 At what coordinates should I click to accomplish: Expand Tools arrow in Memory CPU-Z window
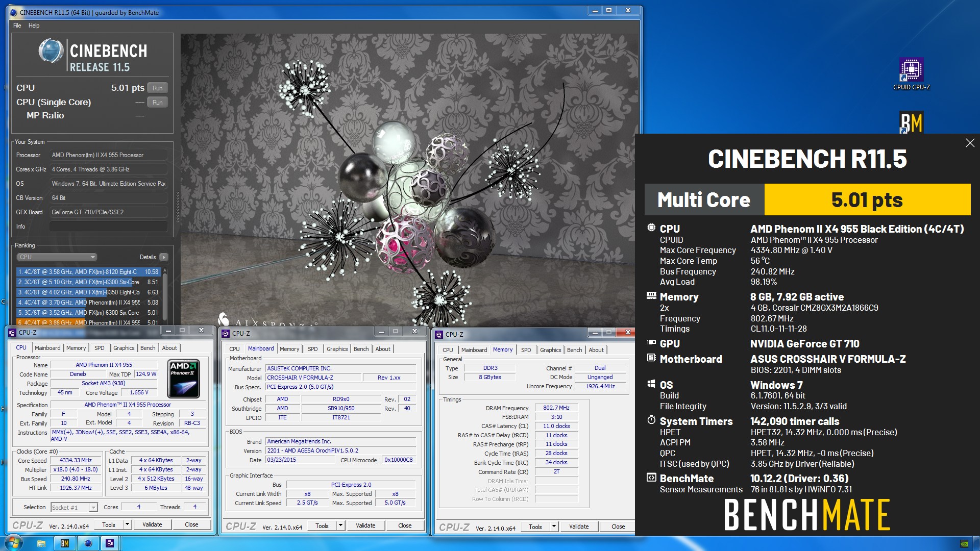[554, 527]
